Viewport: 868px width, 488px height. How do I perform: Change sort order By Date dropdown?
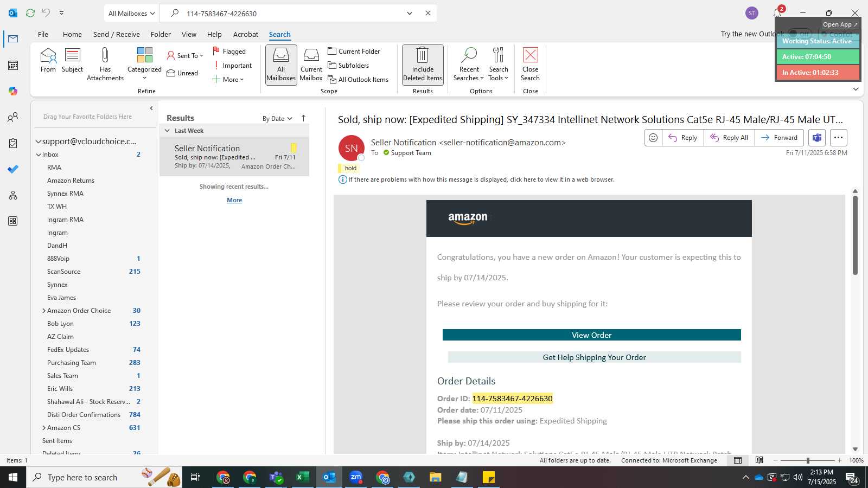tap(277, 118)
